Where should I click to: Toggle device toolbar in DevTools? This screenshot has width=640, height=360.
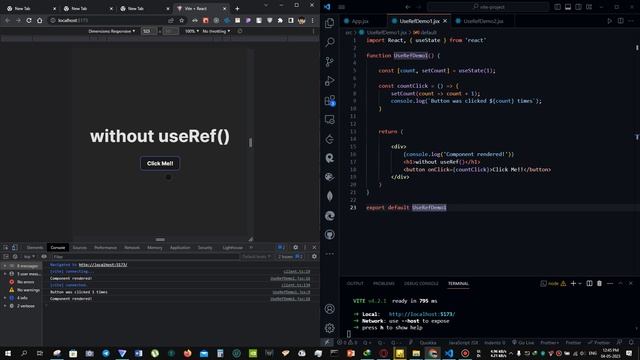[x=14, y=247]
